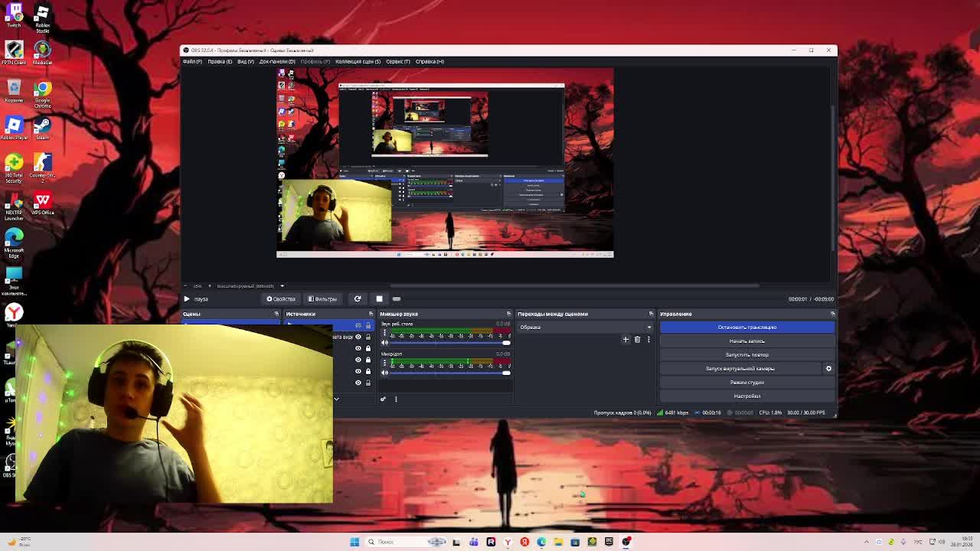The height and width of the screenshot is (551, 980).
Task: Open source Properties with the gear button
Action: (280, 298)
